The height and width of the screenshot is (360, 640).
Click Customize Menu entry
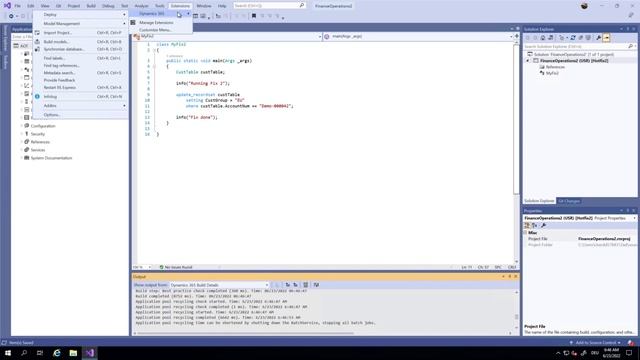161,30
